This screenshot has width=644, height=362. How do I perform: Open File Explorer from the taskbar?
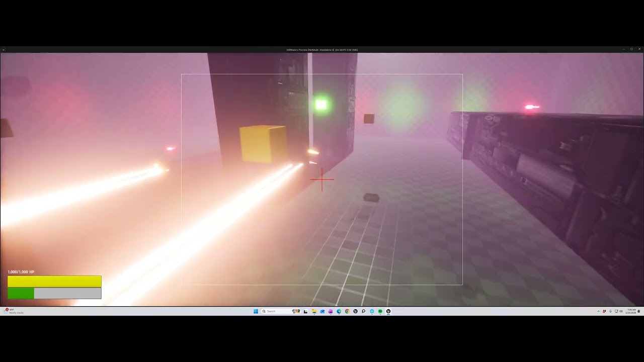coord(314,311)
